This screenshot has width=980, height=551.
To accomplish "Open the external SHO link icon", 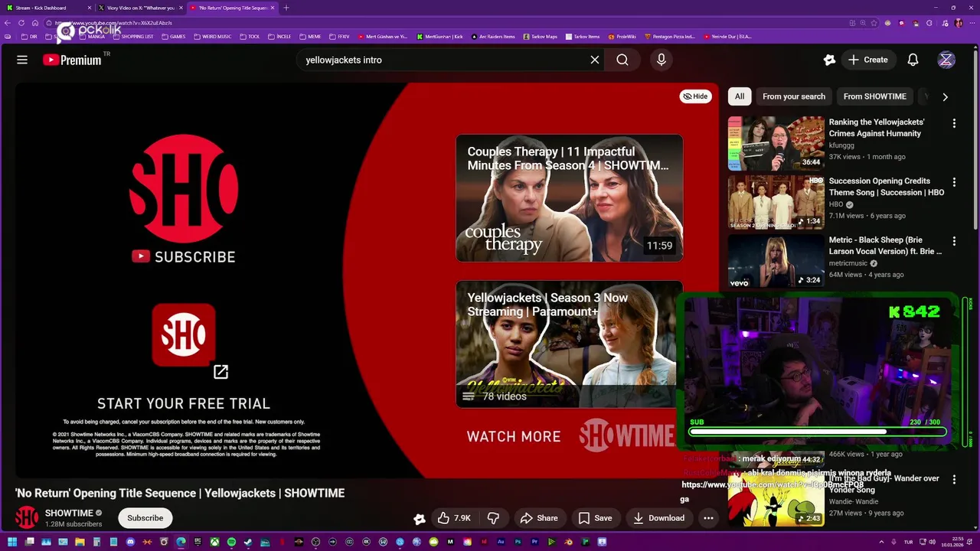I will click(x=220, y=372).
